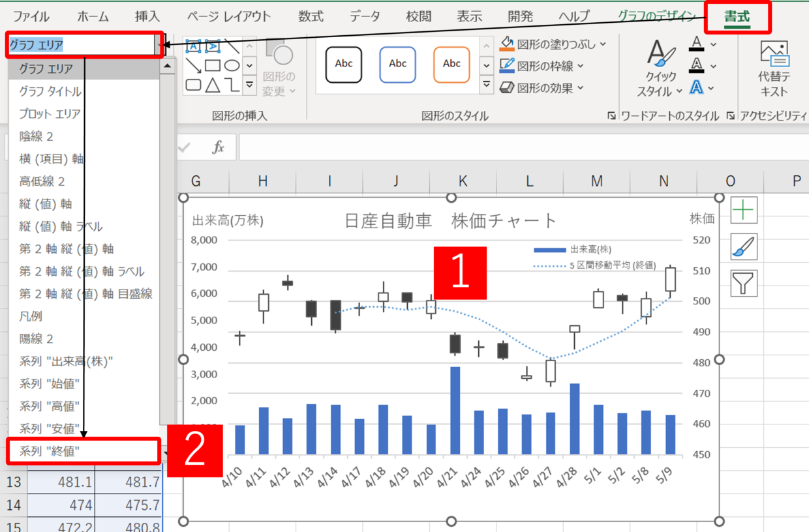Select the horizontal text box tool
The width and height of the screenshot is (809, 532).
[x=194, y=46]
